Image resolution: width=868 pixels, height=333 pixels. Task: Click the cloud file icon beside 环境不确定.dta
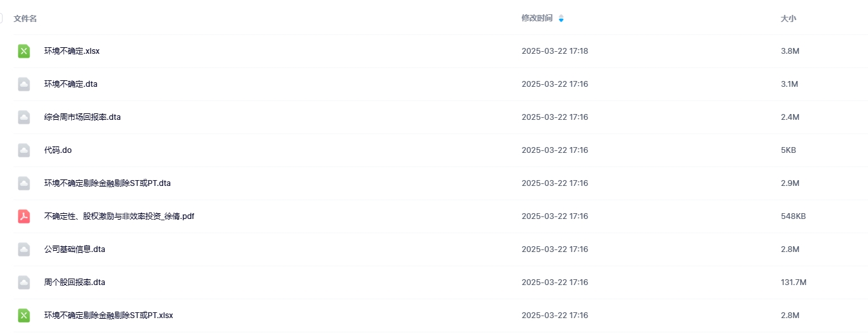tap(24, 84)
